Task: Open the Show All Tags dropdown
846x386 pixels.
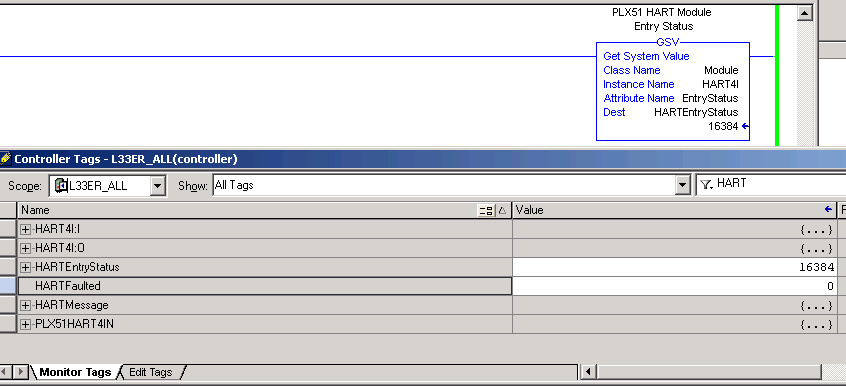Action: 684,186
